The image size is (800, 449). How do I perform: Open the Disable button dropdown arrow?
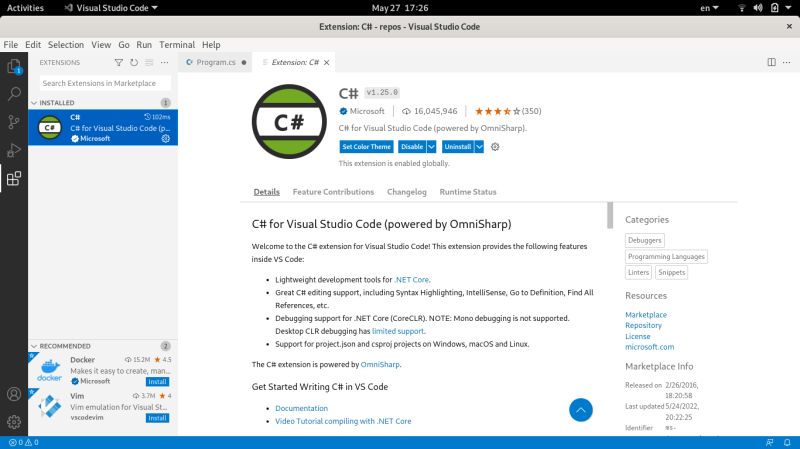click(431, 147)
